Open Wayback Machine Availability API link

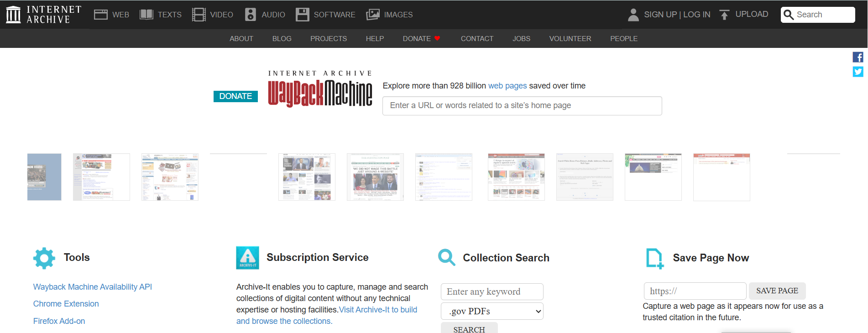pyautogui.click(x=93, y=287)
